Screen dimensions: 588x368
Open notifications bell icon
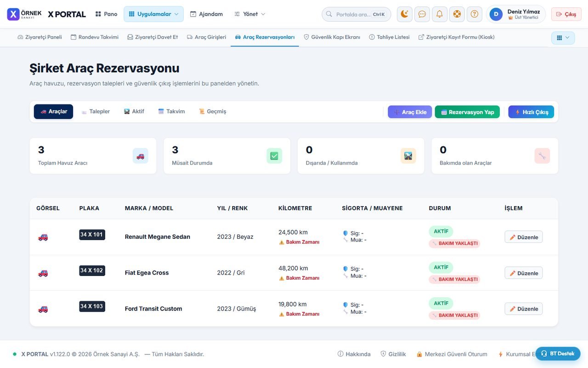(440, 14)
